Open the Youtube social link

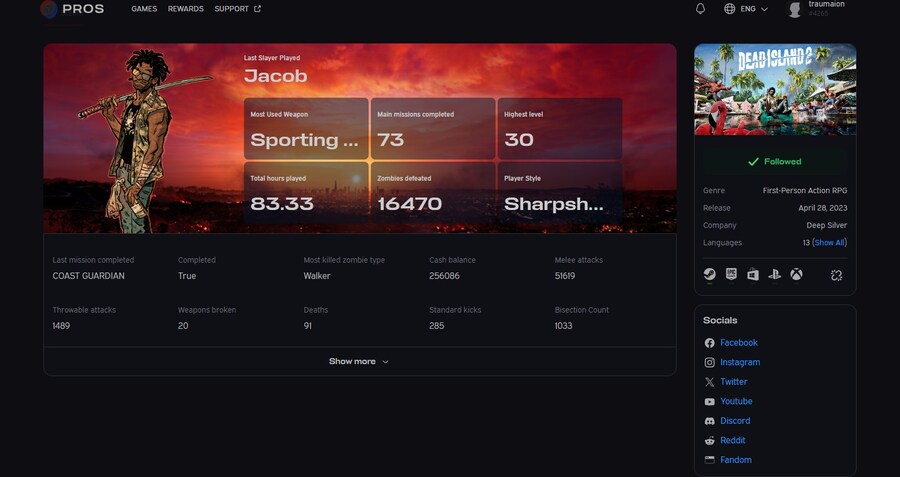point(736,401)
